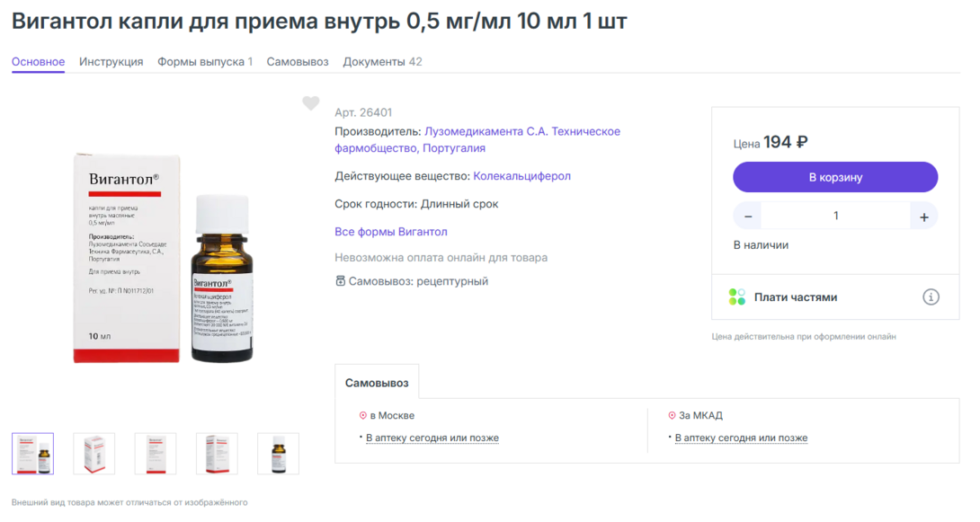Click article number Арт. 26401

coord(363,112)
